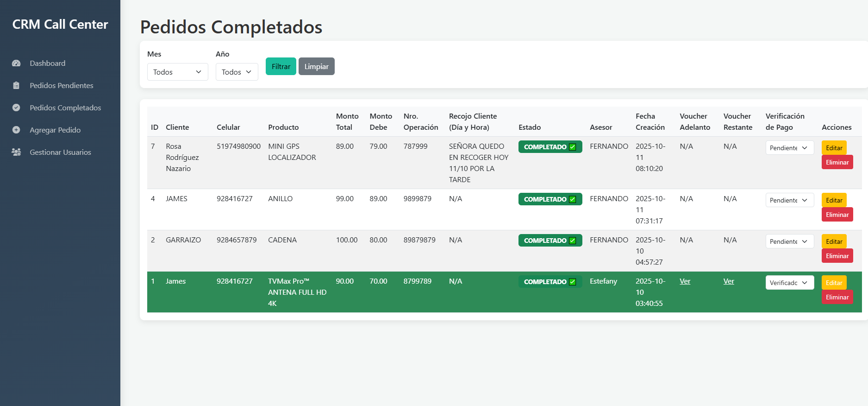Edit the MINI GPS LOCALIZADOR order
This screenshot has width=868, height=406.
[834, 148]
